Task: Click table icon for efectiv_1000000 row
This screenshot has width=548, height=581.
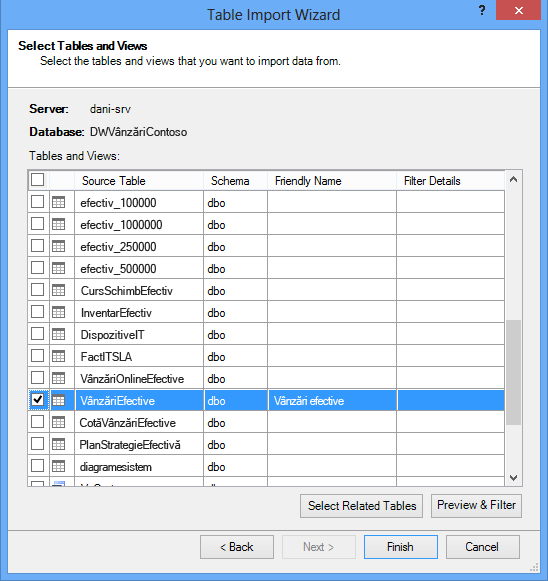Action: pos(59,224)
